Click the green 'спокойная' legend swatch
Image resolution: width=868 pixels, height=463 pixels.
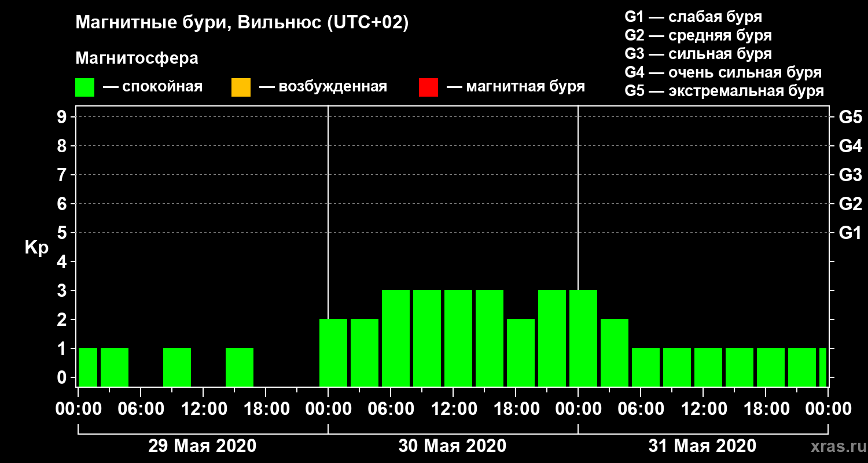pos(84,87)
